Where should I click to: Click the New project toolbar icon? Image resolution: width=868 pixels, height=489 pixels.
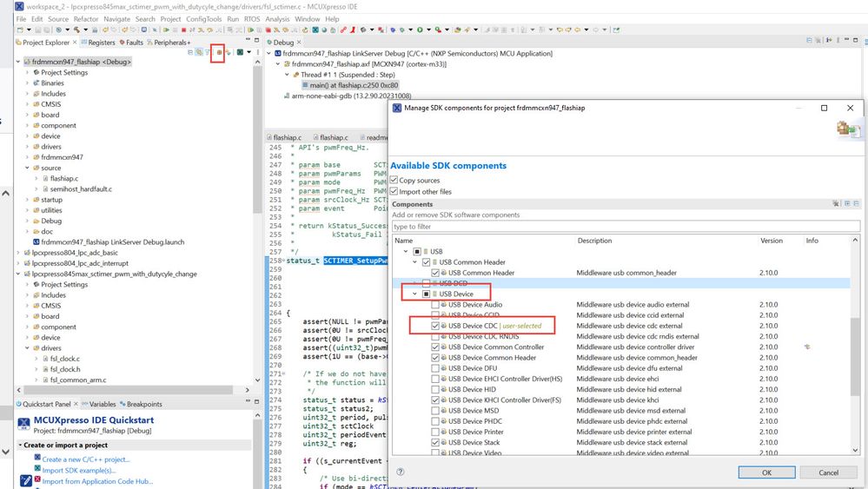20,30
